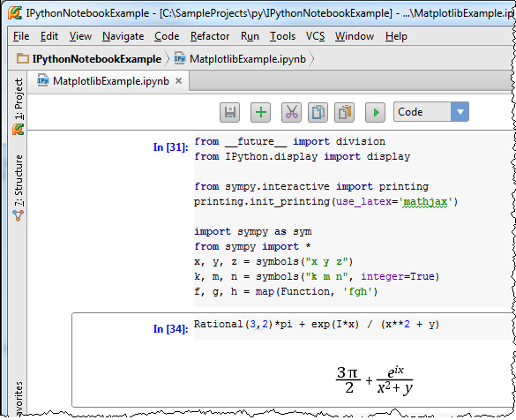Click MatplotlibExample.ipynb breadcrumb item
516x420 pixels.
(240, 59)
